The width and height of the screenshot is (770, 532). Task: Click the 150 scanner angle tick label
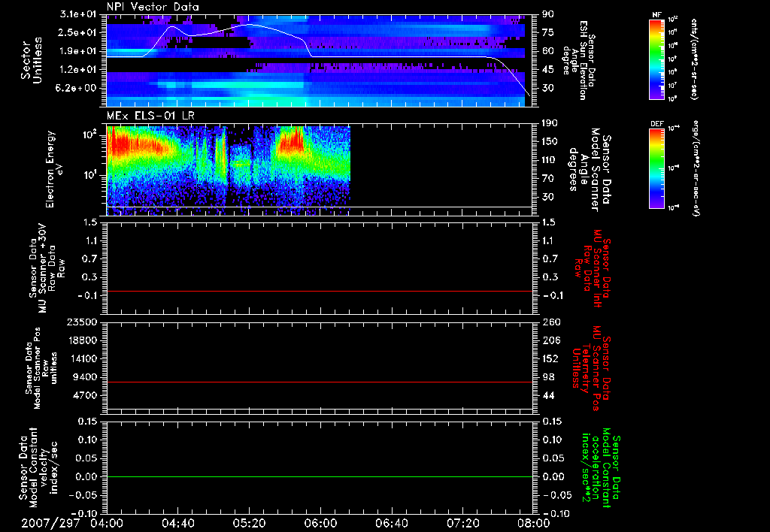point(549,141)
